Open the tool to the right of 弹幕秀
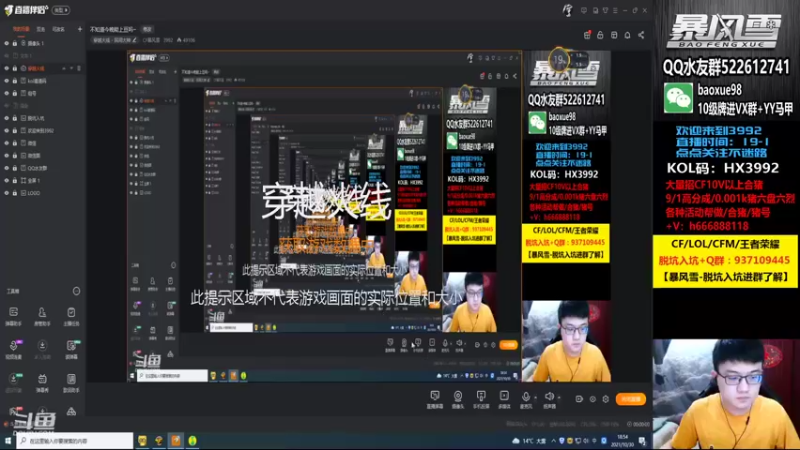Screen dimensions: 800x450 coord(71,383)
